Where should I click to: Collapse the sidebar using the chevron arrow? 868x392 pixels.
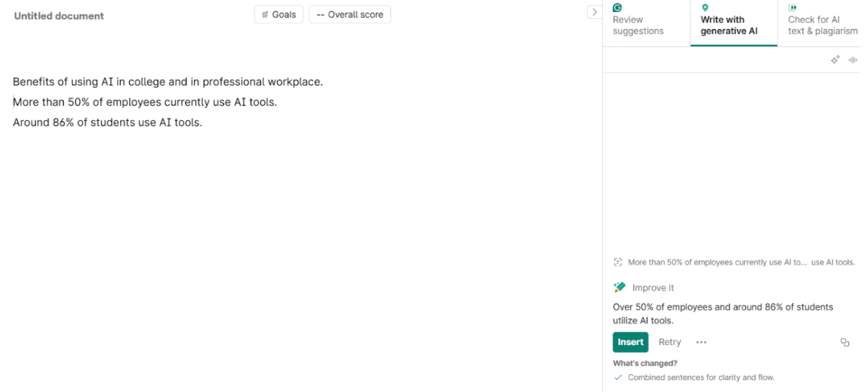pos(594,12)
